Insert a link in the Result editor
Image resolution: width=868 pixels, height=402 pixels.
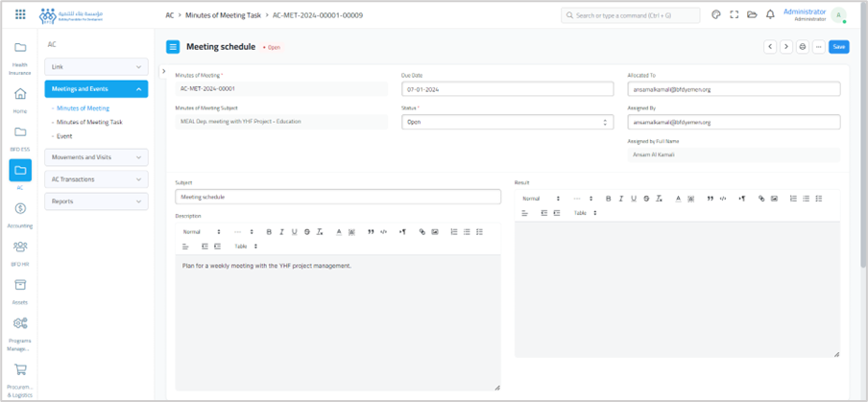tap(761, 199)
